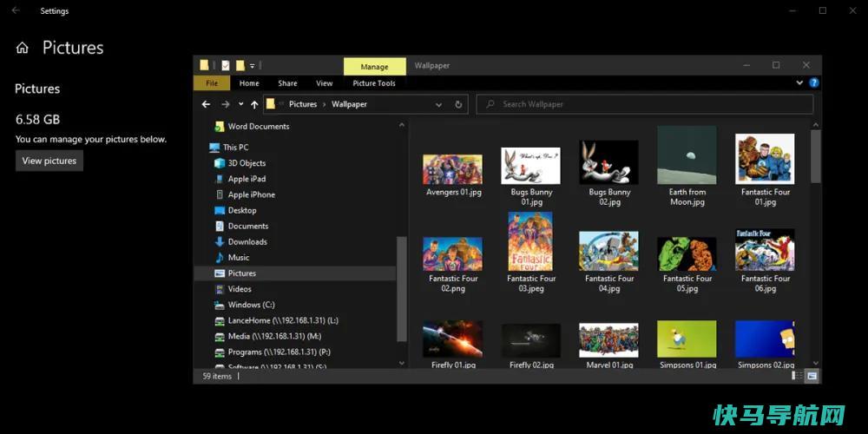This screenshot has width=868, height=434.
Task: Open the File ribbon tab
Action: 212,83
